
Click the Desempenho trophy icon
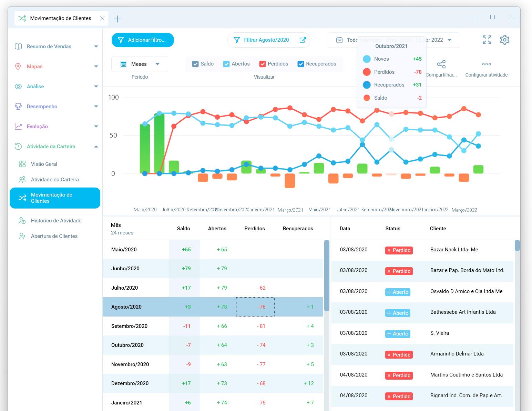(x=18, y=107)
